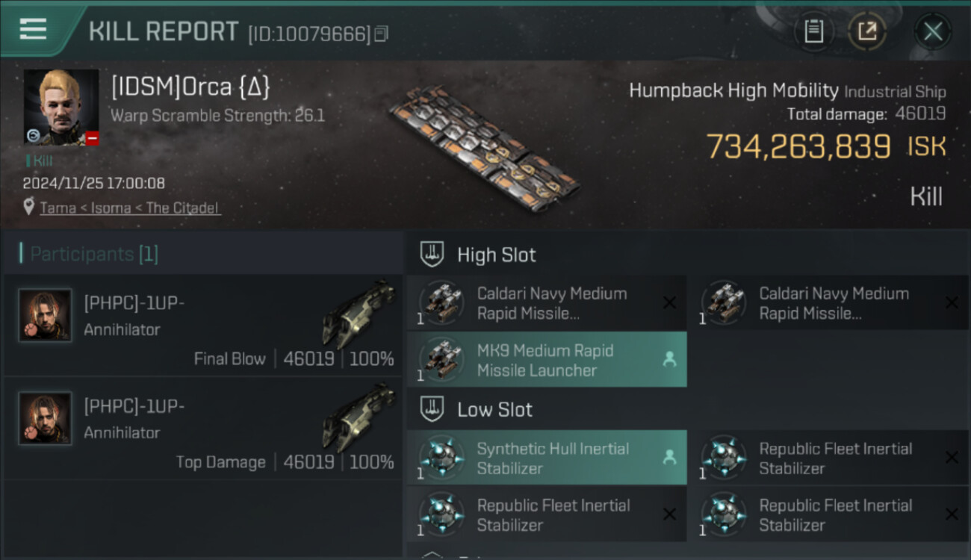This screenshot has width=971, height=560.
Task: Copy the kill report ID number
Action: tap(382, 34)
